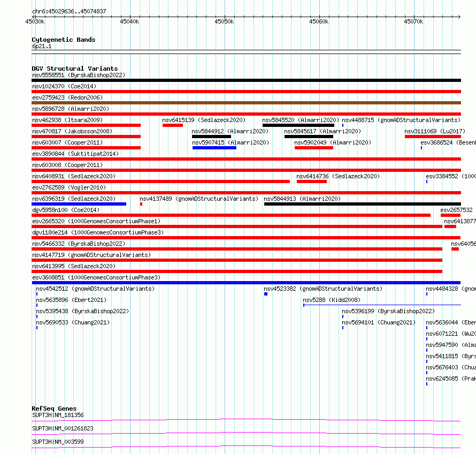Open nsv603007 (Cooper2011) entry
This screenshot has height=454, width=476.
coord(67,142)
